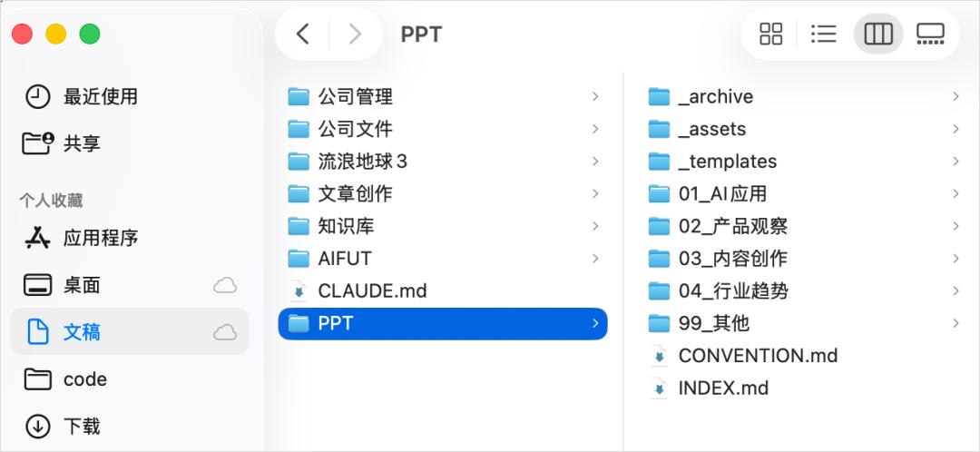Click the iCloud icon beside 桌面

point(225,286)
